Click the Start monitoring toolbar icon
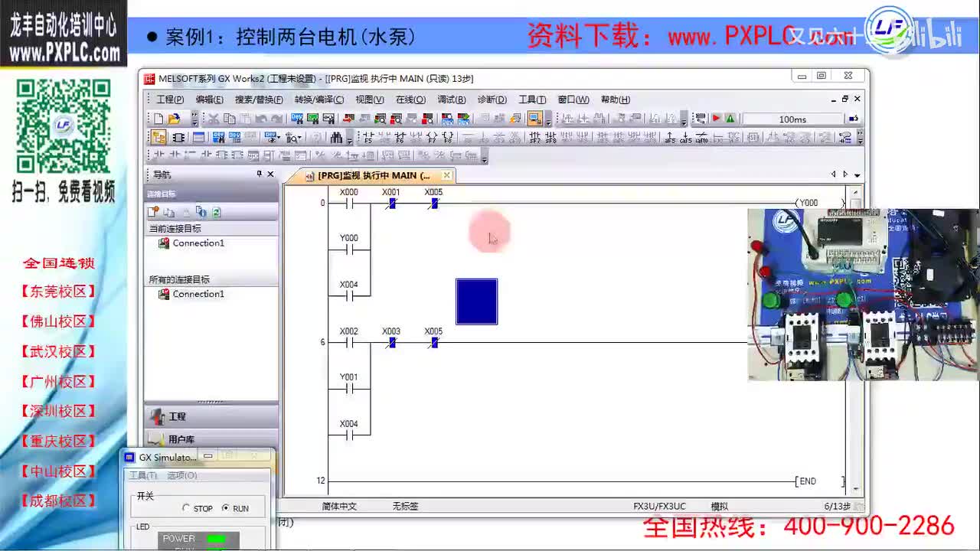The image size is (980, 551). [x=380, y=119]
